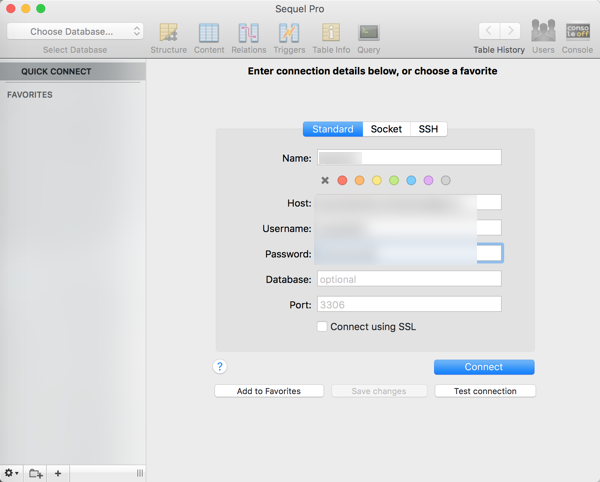Add a new favorite with plus button
Image resolution: width=600 pixels, height=482 pixels.
click(58, 473)
